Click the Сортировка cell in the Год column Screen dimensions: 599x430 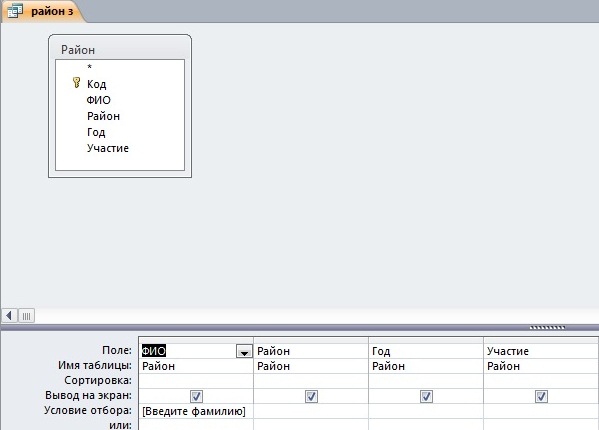tap(426, 381)
